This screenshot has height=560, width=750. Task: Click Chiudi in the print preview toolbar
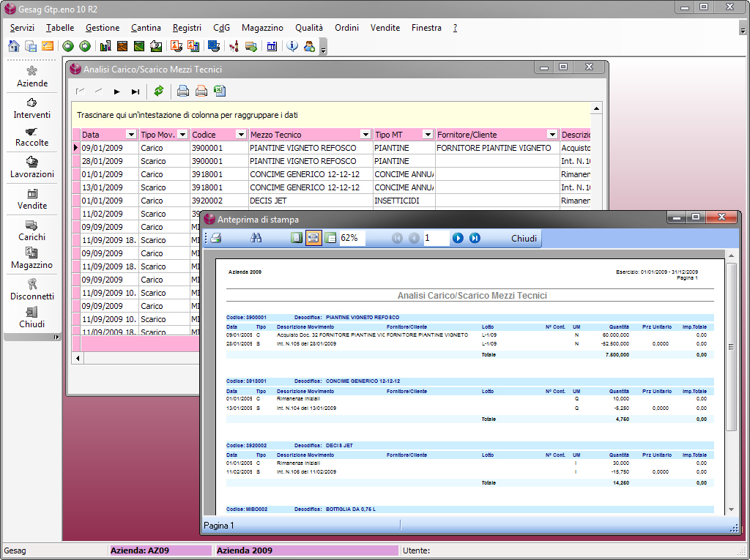pyautogui.click(x=524, y=238)
